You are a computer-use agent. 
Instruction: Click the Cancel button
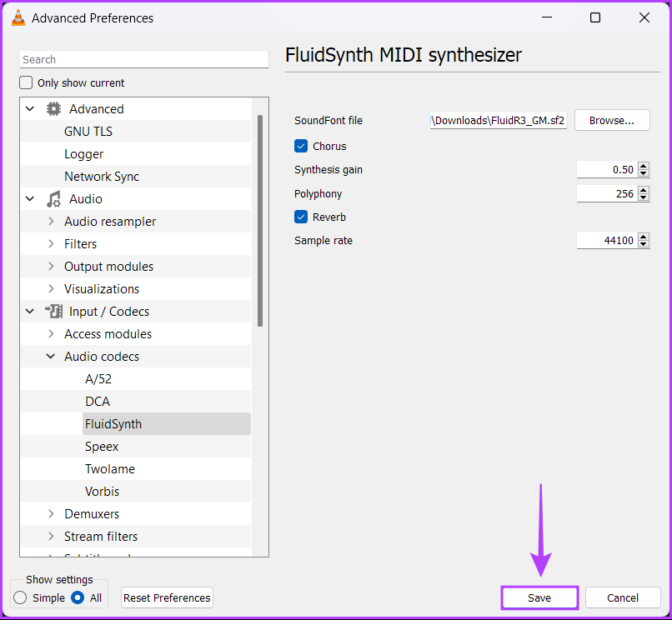click(623, 597)
